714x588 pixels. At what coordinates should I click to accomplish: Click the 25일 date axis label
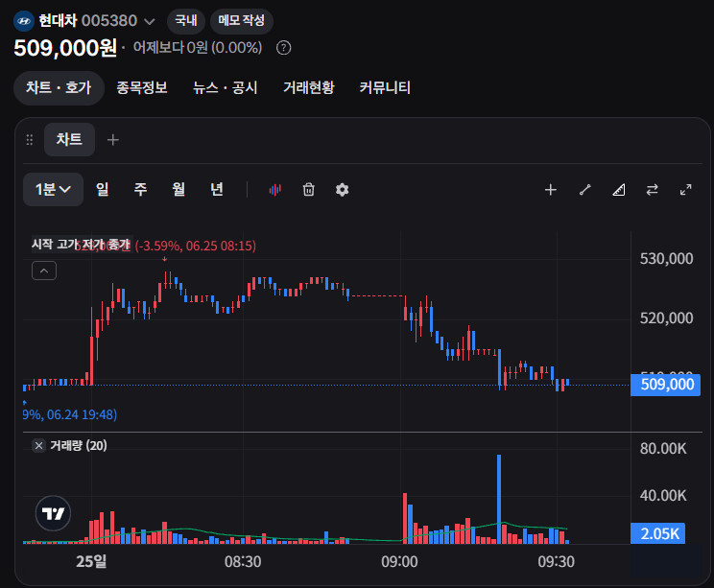(x=91, y=561)
